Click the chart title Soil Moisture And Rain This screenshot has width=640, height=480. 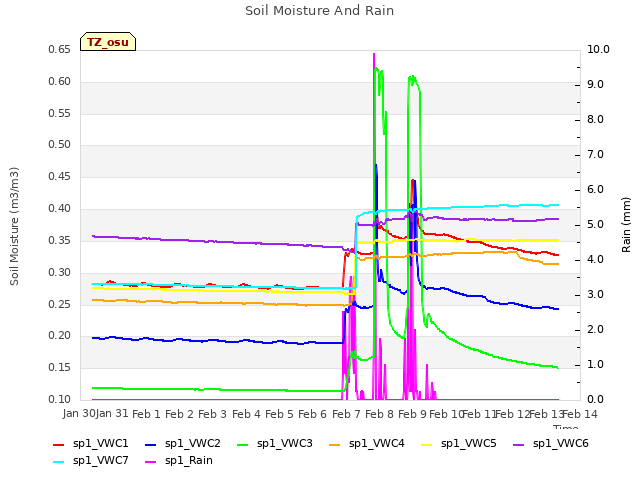coord(320,11)
